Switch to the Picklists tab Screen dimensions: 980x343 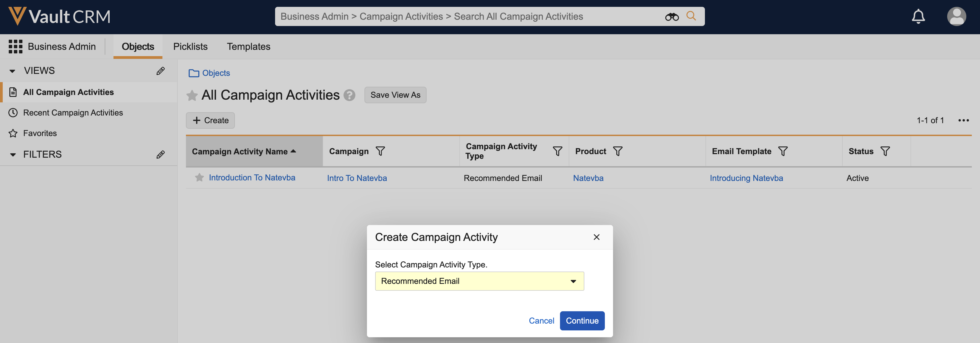coord(190,47)
